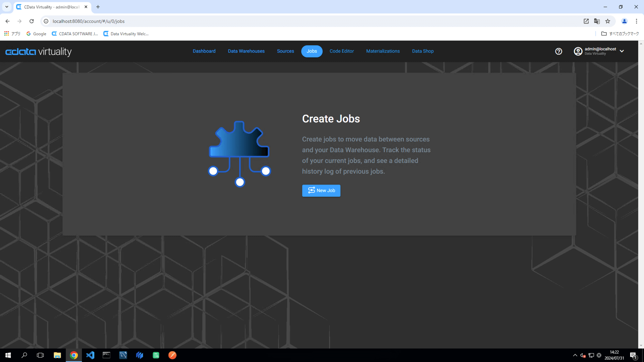This screenshot has height=362, width=644.
Task: Open the Code Editor tab
Action: (341, 51)
